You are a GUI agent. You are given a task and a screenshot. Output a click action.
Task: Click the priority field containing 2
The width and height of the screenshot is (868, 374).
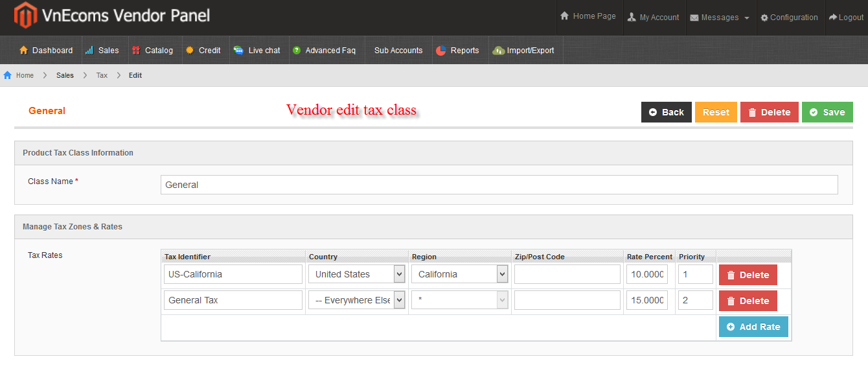(696, 300)
